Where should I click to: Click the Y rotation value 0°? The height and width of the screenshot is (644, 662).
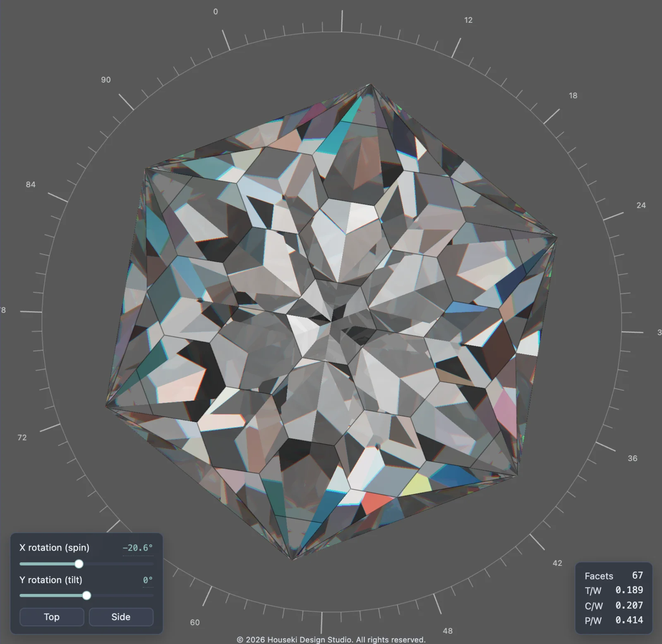[148, 580]
